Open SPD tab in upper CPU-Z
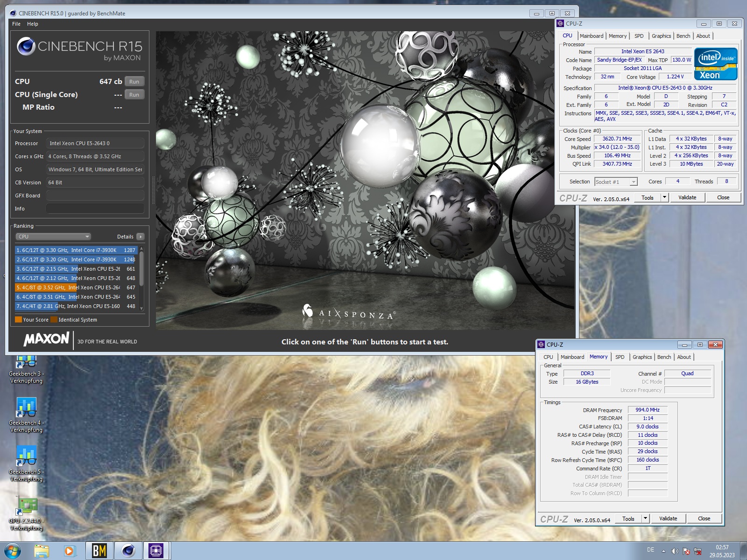The height and width of the screenshot is (560, 747). [x=639, y=36]
